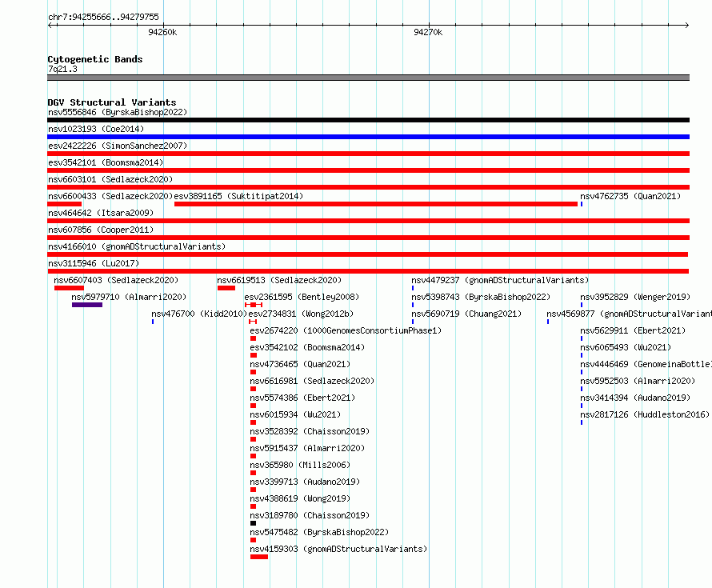The height and width of the screenshot is (588, 712).
Task: Open nsv4446469 (GenomeinaBottle) label
Action: pos(646,364)
